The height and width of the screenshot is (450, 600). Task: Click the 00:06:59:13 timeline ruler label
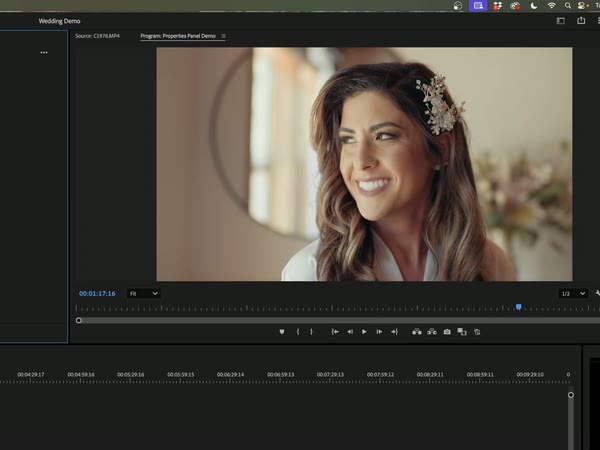click(280, 374)
